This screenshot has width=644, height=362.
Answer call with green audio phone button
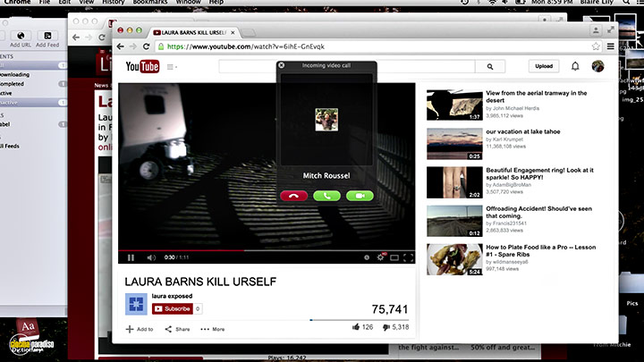(x=326, y=196)
